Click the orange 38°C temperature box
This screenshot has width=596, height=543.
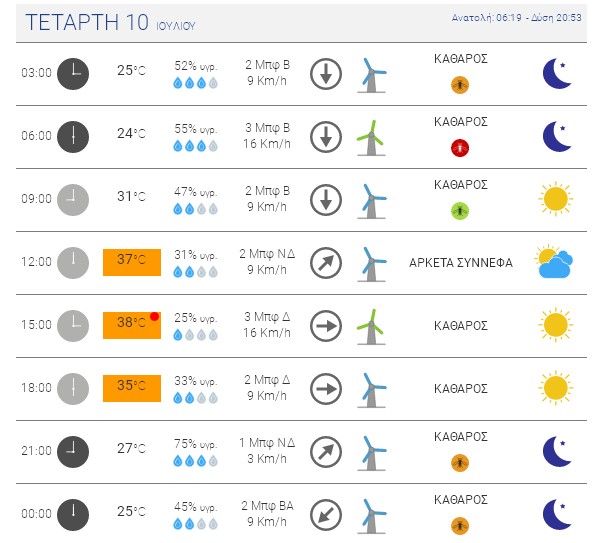[x=132, y=325]
